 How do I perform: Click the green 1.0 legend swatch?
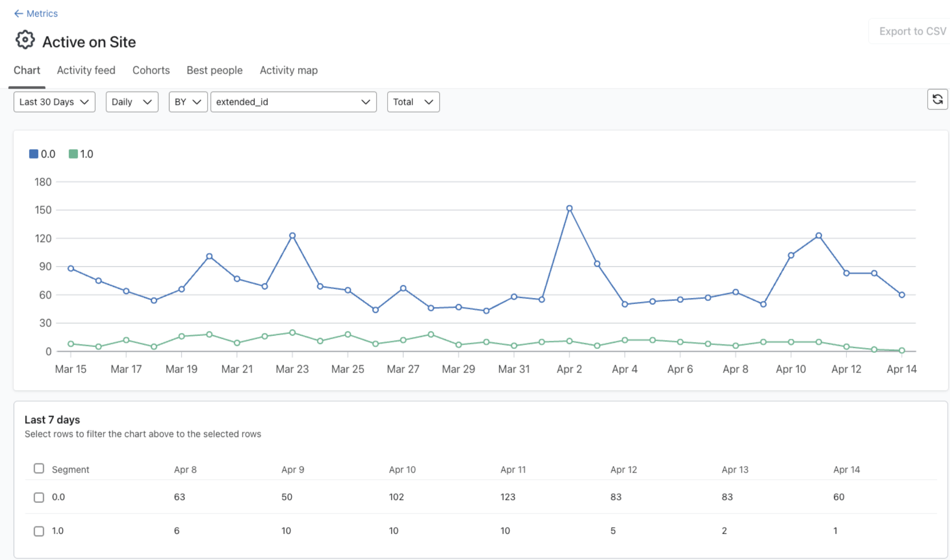tap(73, 154)
